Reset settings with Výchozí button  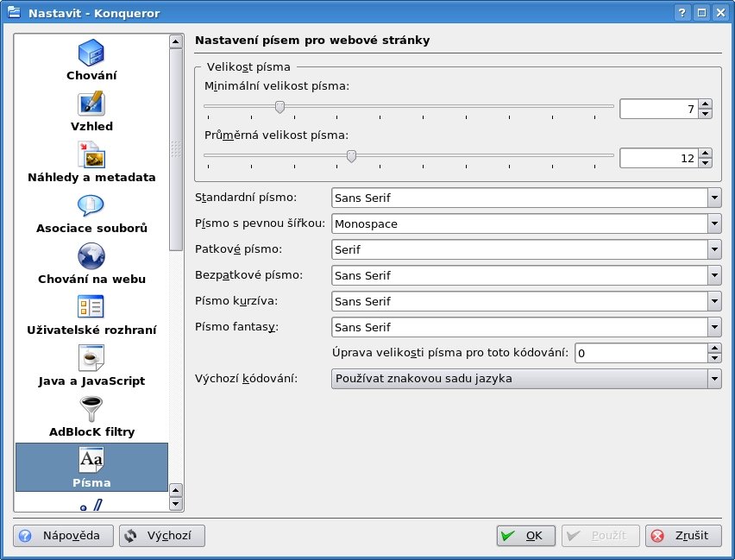[x=162, y=536]
